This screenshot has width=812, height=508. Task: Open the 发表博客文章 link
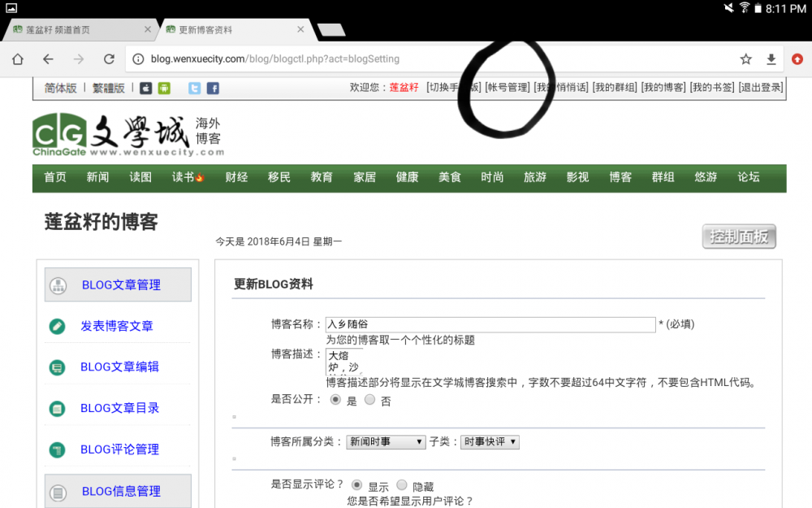pyautogui.click(x=116, y=326)
